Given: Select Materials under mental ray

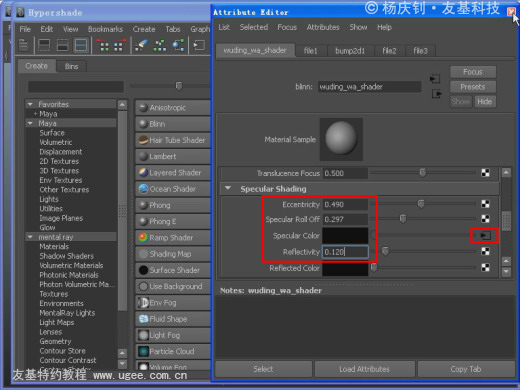Looking at the screenshot, I should (x=54, y=247).
